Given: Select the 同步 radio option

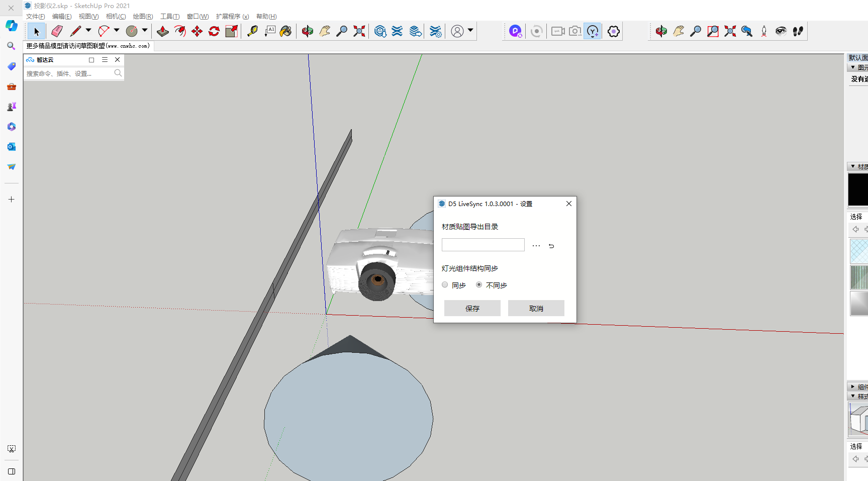Looking at the screenshot, I should [x=445, y=285].
